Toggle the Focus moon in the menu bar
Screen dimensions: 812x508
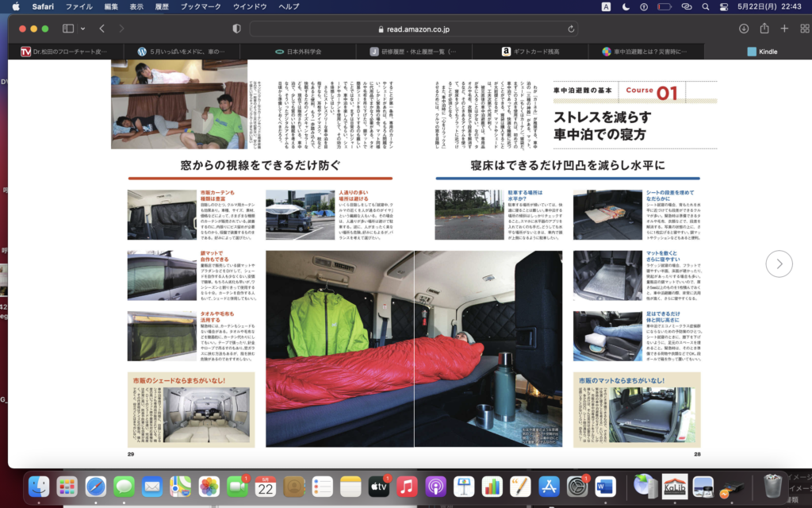click(x=626, y=6)
